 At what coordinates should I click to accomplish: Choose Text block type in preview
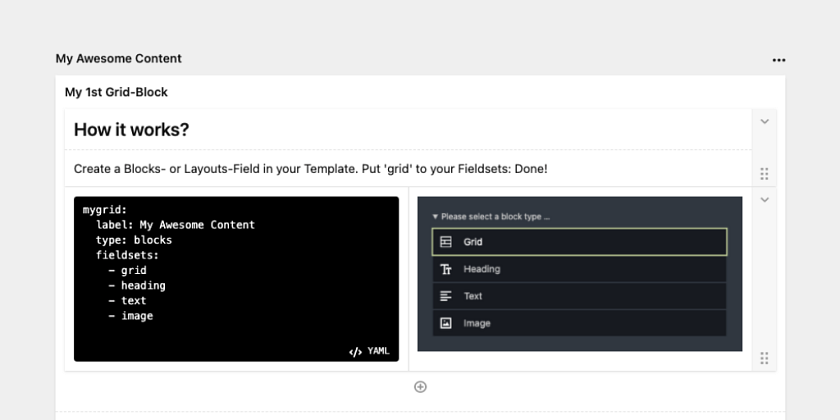click(x=580, y=296)
